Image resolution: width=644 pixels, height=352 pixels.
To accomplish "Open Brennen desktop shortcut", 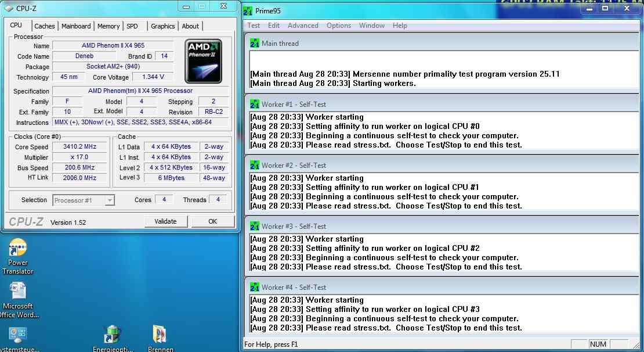I will (x=160, y=339).
